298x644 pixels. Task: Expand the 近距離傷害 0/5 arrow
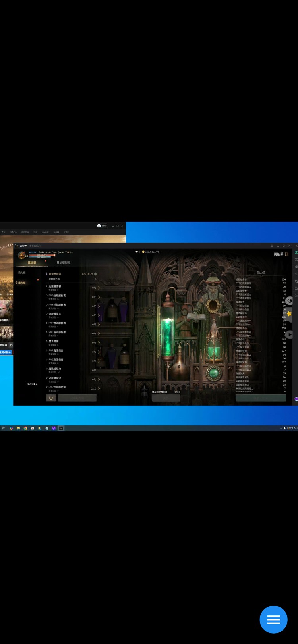tap(99, 288)
